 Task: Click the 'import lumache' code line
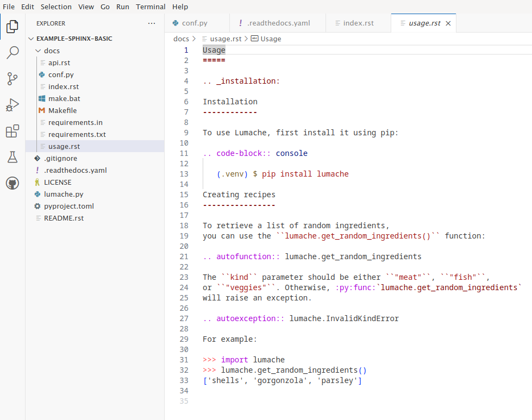(x=253, y=360)
